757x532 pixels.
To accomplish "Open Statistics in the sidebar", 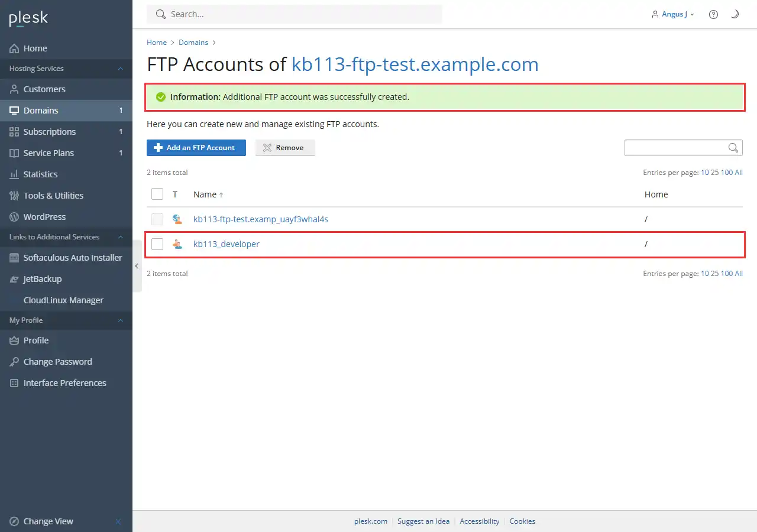I will pos(66,174).
